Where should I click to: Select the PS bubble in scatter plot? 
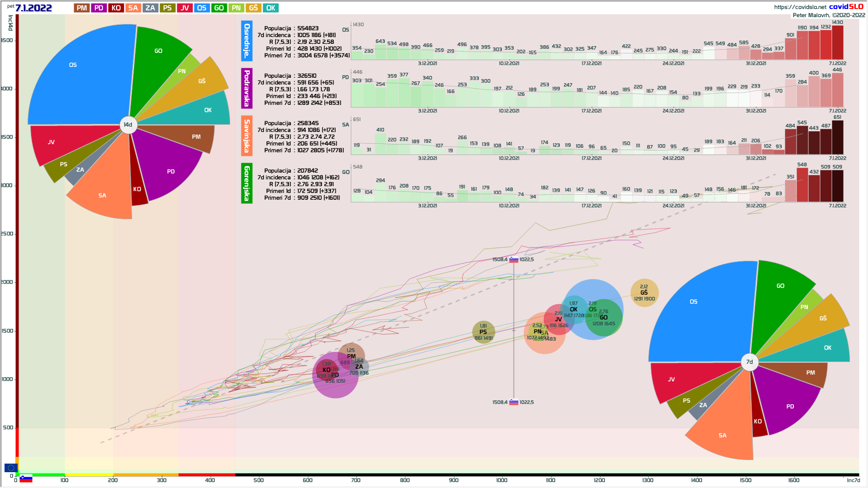coord(483,332)
